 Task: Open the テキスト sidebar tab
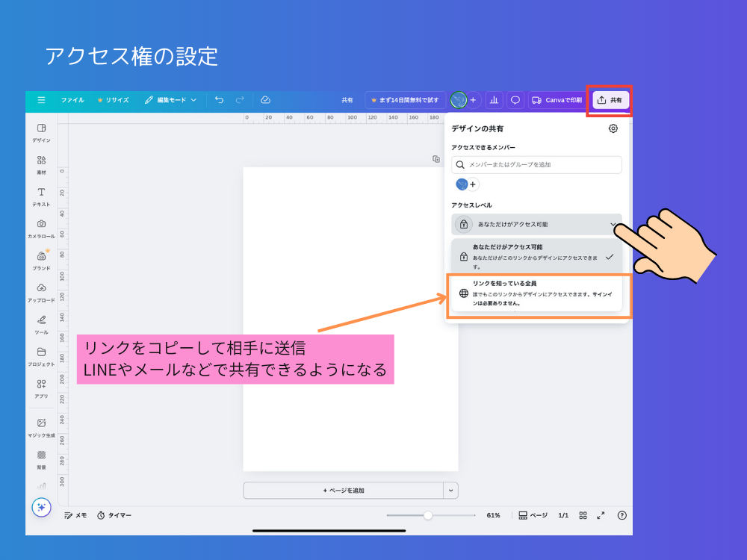(41, 196)
